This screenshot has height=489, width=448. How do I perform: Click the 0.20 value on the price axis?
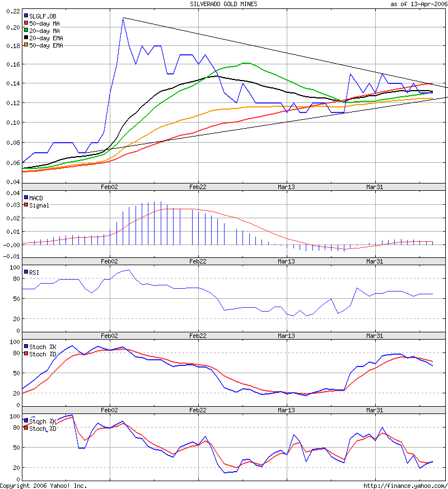pyautogui.click(x=13, y=27)
